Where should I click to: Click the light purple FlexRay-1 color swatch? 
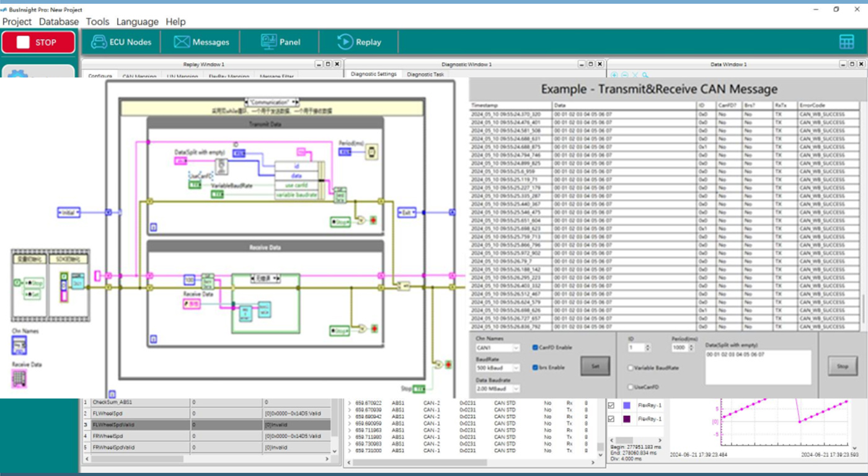[626, 405]
